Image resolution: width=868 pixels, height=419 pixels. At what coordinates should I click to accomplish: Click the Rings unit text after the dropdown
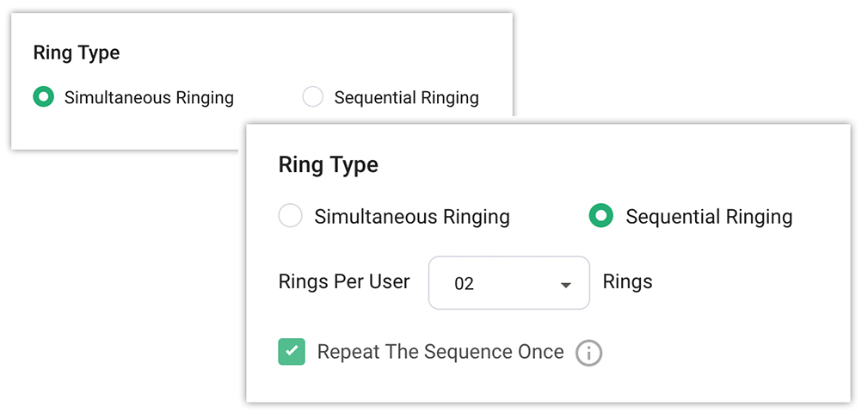pyautogui.click(x=627, y=282)
